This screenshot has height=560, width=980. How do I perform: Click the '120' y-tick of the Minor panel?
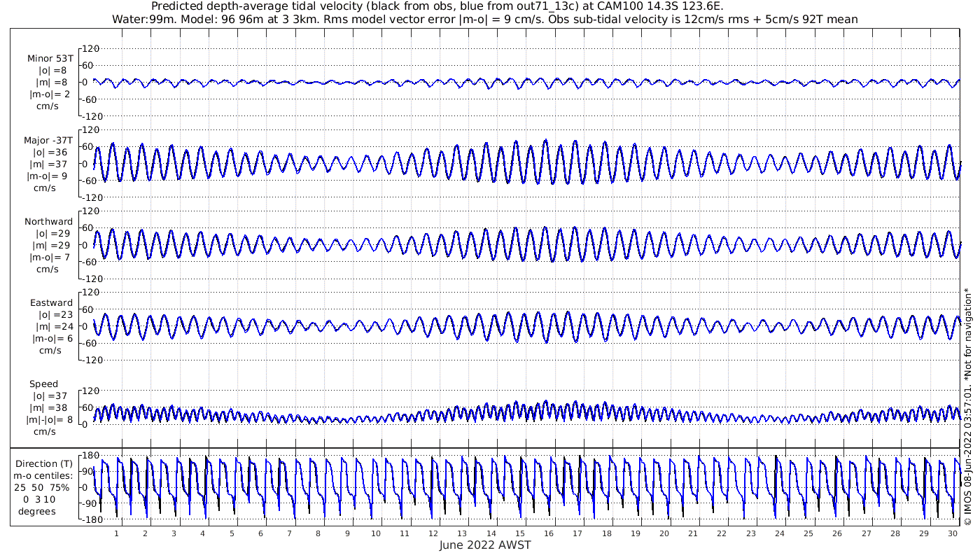pos(91,48)
